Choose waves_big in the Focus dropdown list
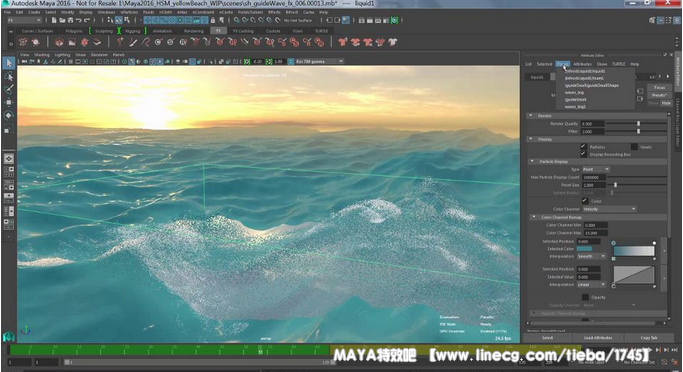This screenshot has height=372, width=683. coord(574,92)
